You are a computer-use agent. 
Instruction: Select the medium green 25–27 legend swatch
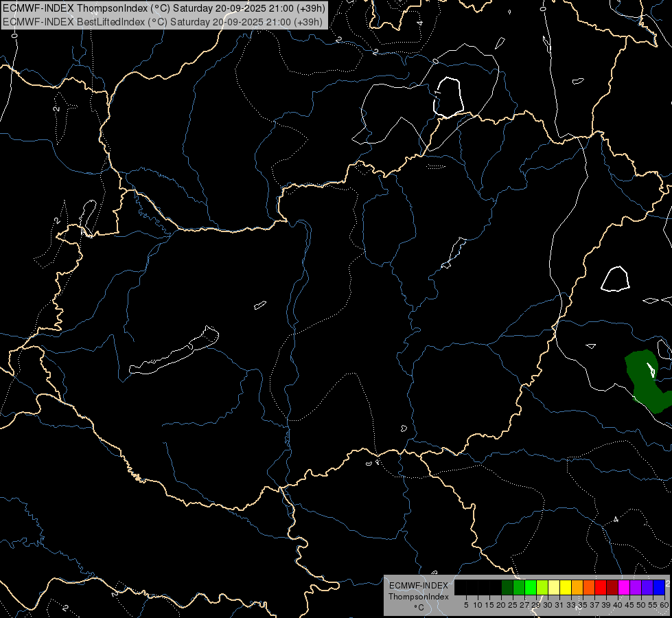tap(519, 587)
